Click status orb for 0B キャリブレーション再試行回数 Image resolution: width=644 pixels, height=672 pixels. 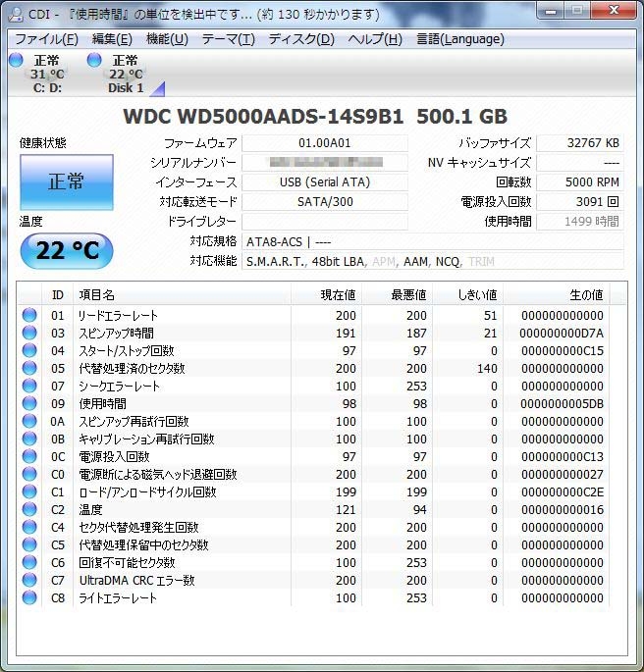29,439
